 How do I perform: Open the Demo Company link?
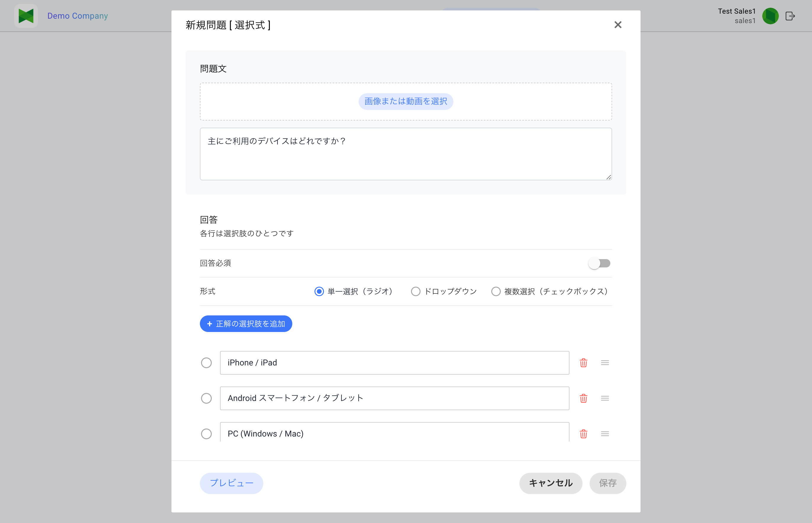pyautogui.click(x=77, y=16)
